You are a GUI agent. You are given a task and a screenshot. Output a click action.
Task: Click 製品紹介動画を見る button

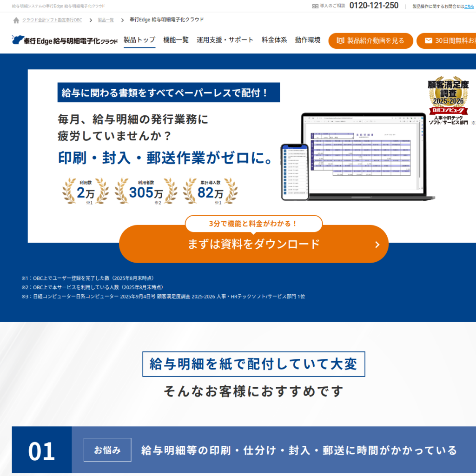click(370, 41)
